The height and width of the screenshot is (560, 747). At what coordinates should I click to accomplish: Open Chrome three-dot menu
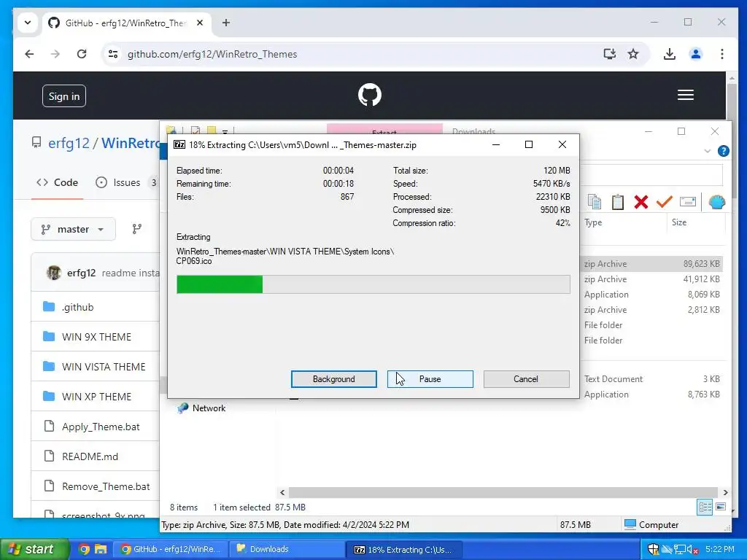(x=722, y=54)
